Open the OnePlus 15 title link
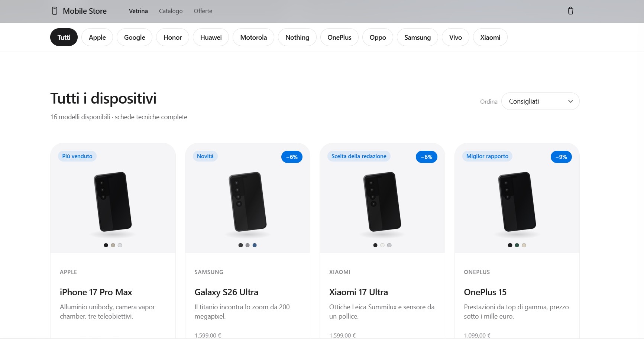644x339 pixels. (485, 292)
